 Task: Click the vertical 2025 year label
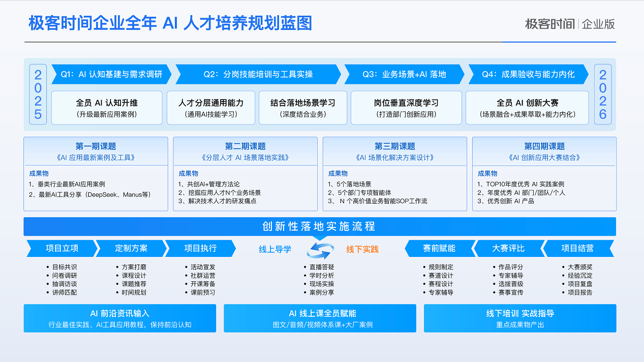tap(38, 95)
